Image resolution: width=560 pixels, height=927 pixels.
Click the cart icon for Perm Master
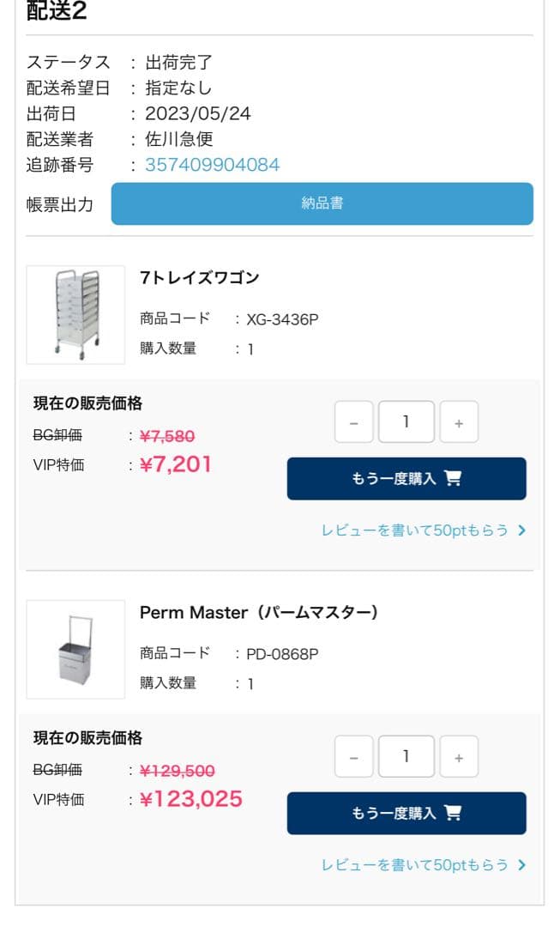454,814
